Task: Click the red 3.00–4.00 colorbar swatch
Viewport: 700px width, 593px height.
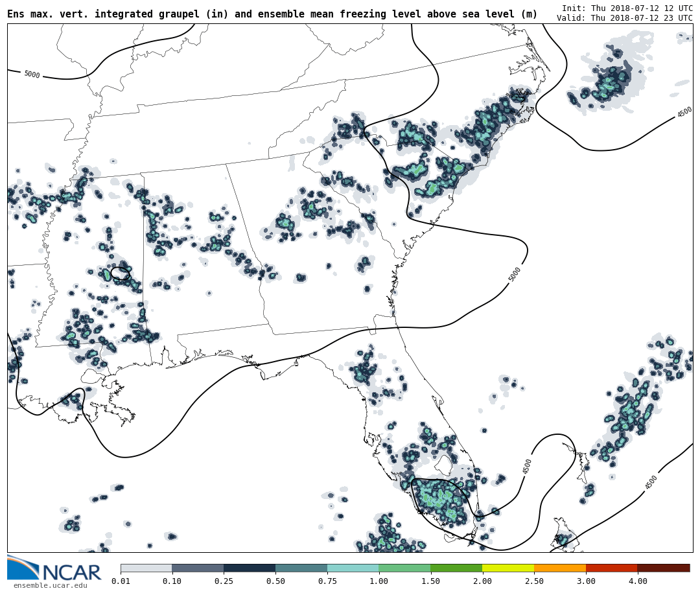Action: (x=611, y=568)
